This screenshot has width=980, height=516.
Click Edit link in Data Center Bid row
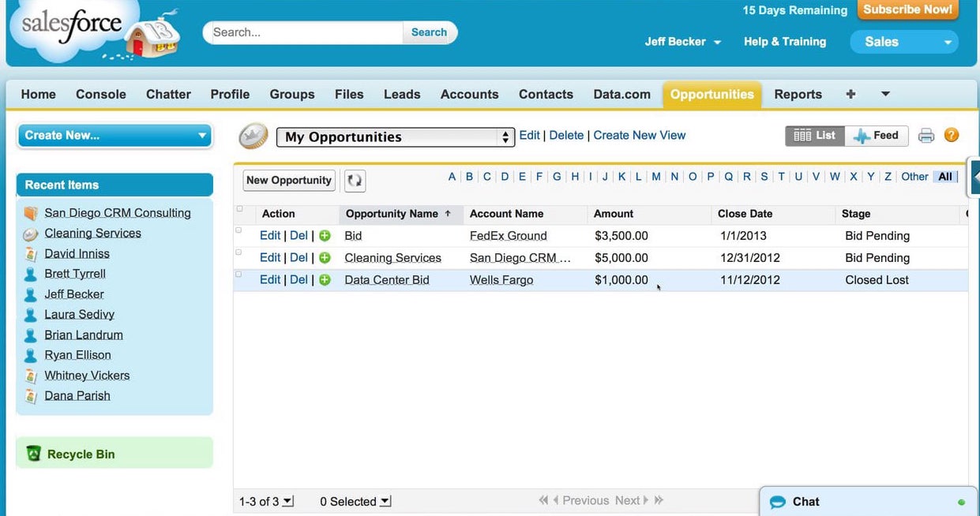pos(270,279)
